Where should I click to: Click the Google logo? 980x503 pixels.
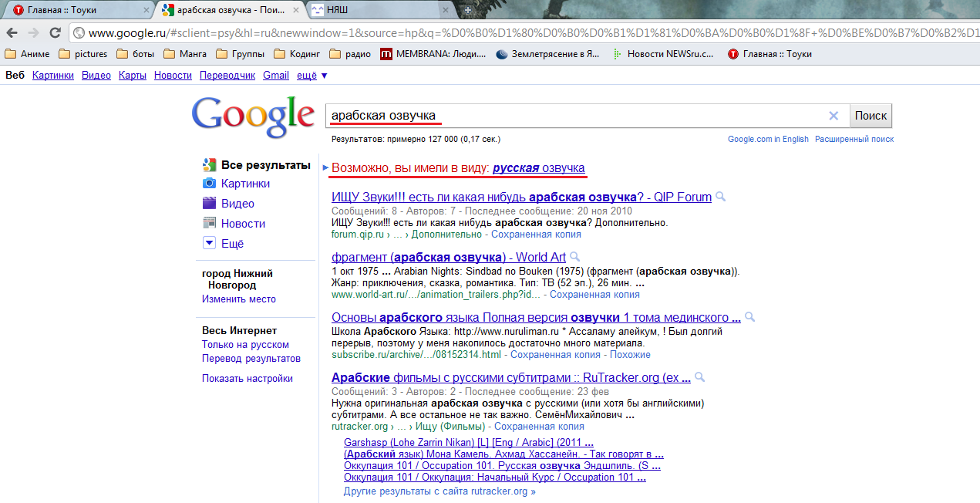point(253,116)
